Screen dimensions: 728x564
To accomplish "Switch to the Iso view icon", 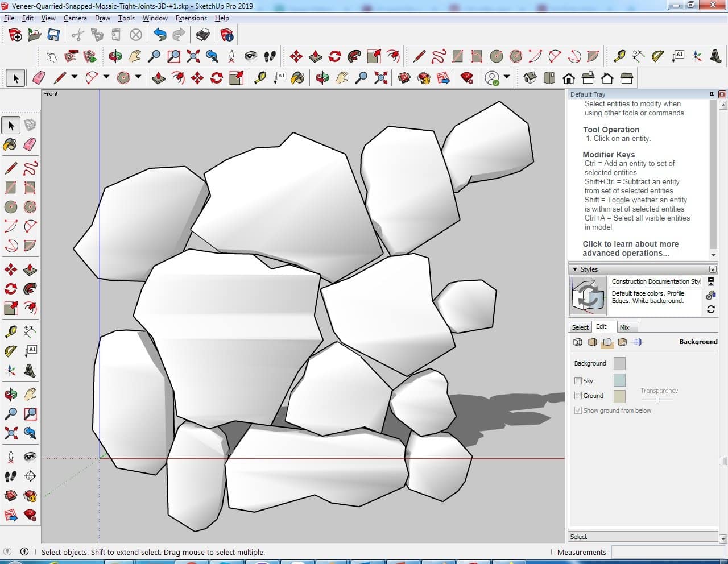I will (x=530, y=78).
